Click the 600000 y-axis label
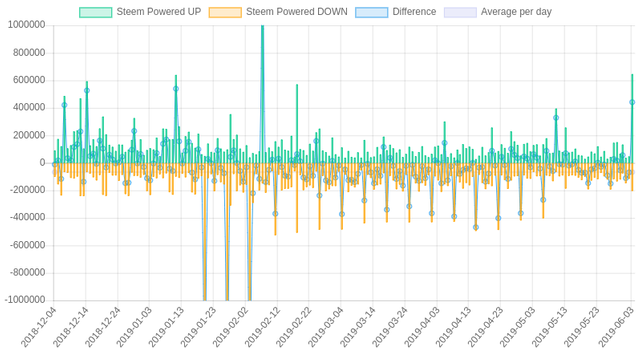Viewport: 640px width, 361px height. tap(29, 80)
